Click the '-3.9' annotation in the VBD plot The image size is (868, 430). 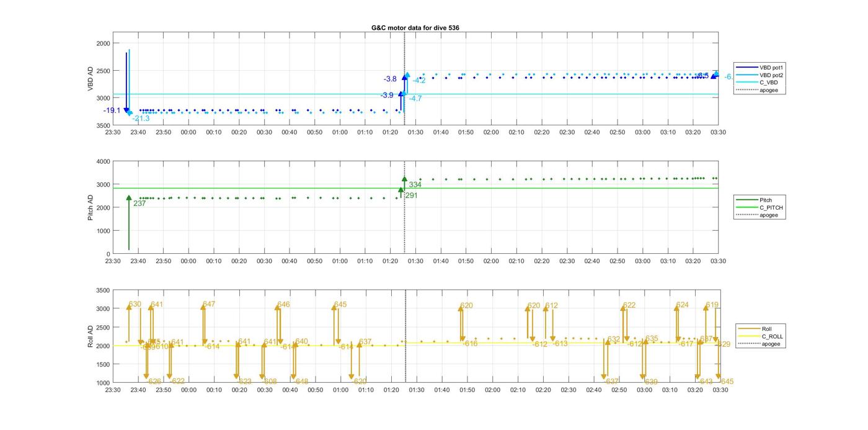[387, 95]
